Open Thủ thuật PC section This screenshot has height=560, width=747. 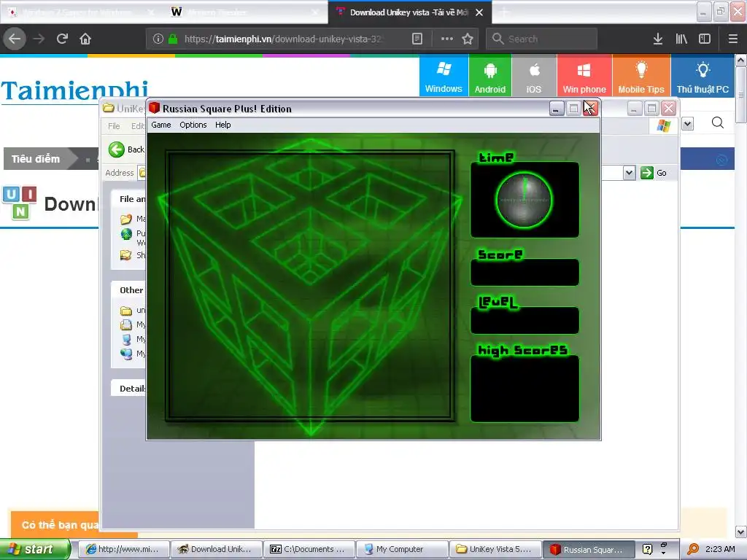coord(703,76)
